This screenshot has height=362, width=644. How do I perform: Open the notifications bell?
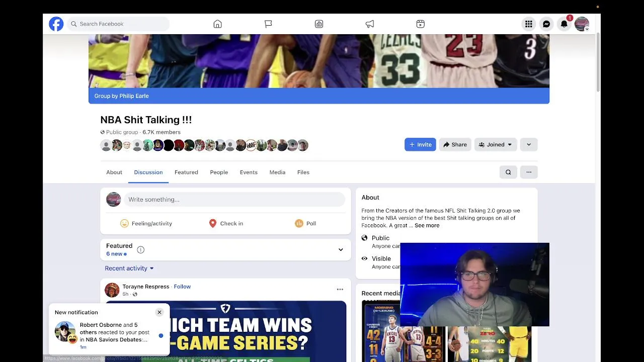[564, 24]
